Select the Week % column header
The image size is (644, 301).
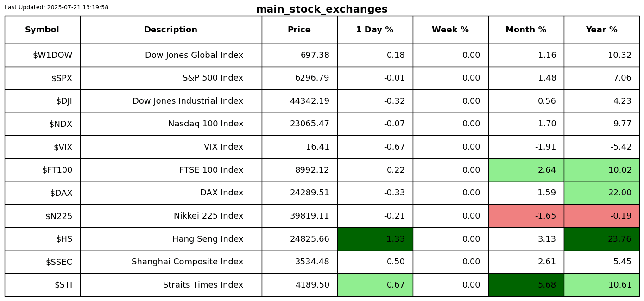(x=450, y=30)
